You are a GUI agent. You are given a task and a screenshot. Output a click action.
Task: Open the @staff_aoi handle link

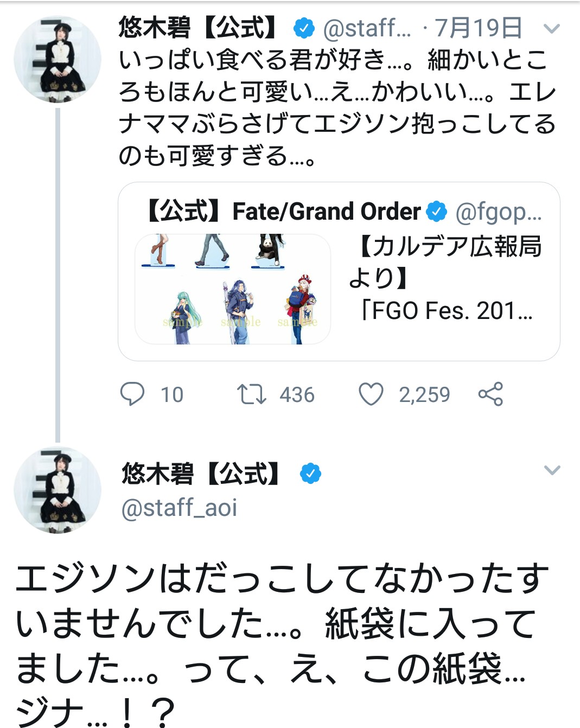click(x=179, y=508)
